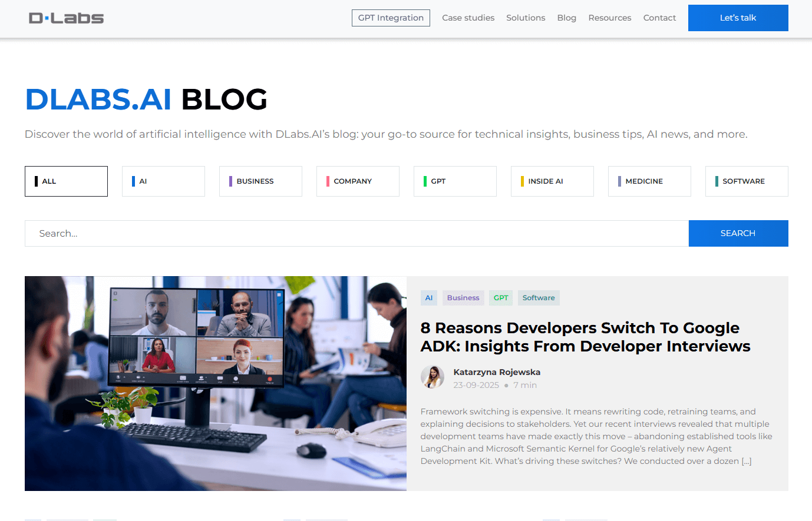Open the featured article thumbnail image
The width and height of the screenshot is (812, 521).
(x=215, y=383)
